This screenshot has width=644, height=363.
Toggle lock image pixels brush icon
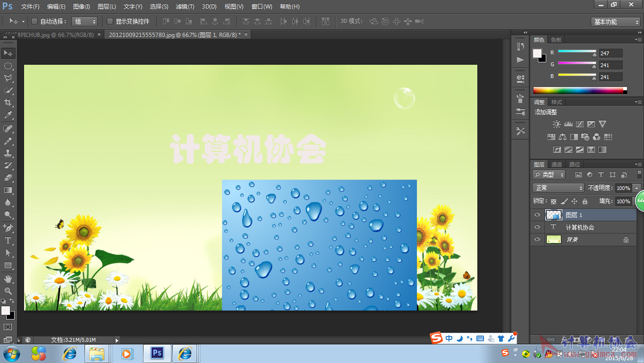pyautogui.click(x=564, y=201)
